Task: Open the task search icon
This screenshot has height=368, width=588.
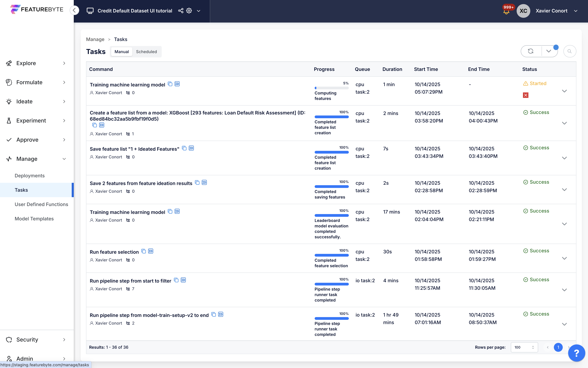Action: [569, 51]
